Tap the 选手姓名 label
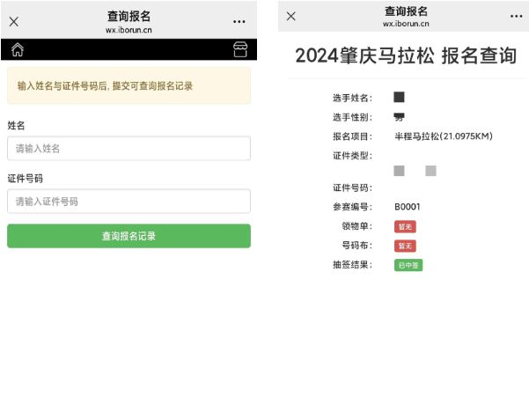This screenshot has width=529, height=420. (353, 98)
